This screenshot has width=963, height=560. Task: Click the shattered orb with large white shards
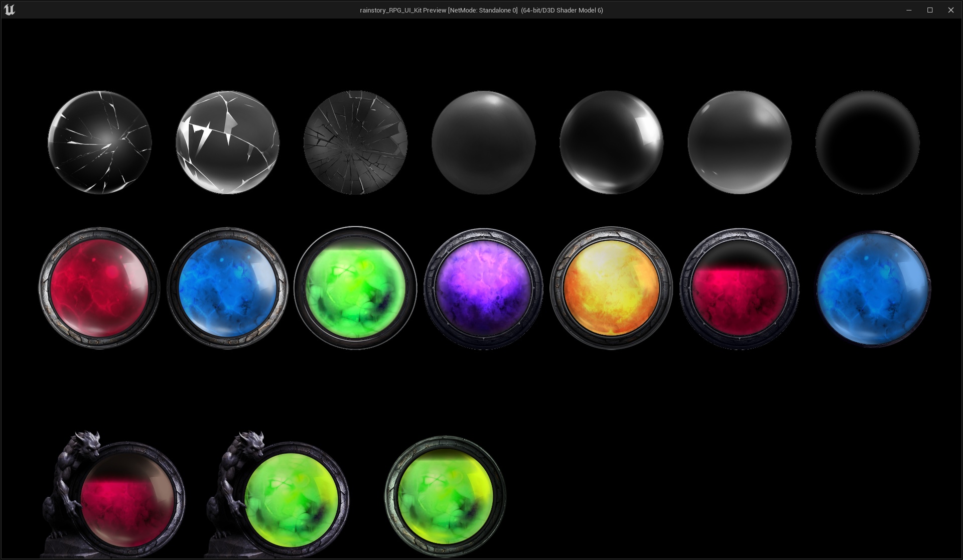click(228, 143)
